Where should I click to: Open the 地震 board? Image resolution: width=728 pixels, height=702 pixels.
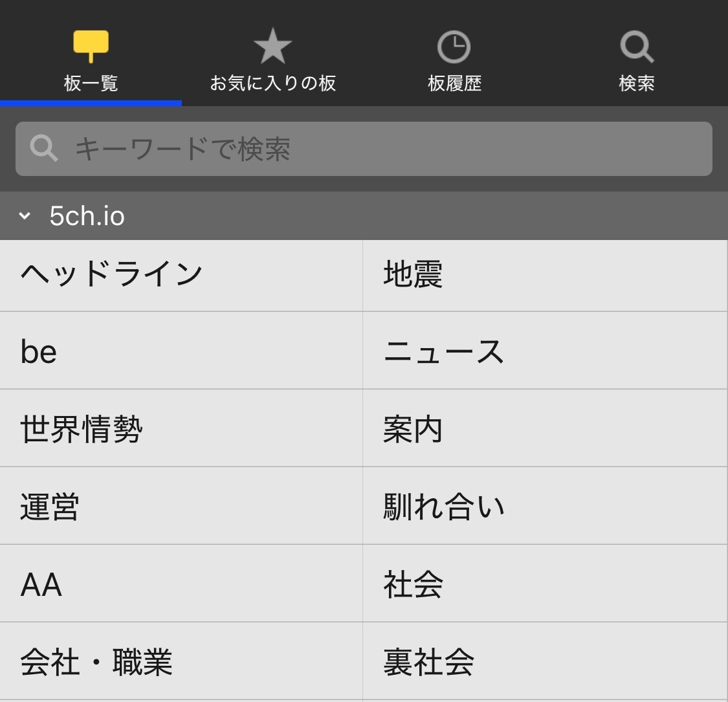pyautogui.click(x=413, y=274)
